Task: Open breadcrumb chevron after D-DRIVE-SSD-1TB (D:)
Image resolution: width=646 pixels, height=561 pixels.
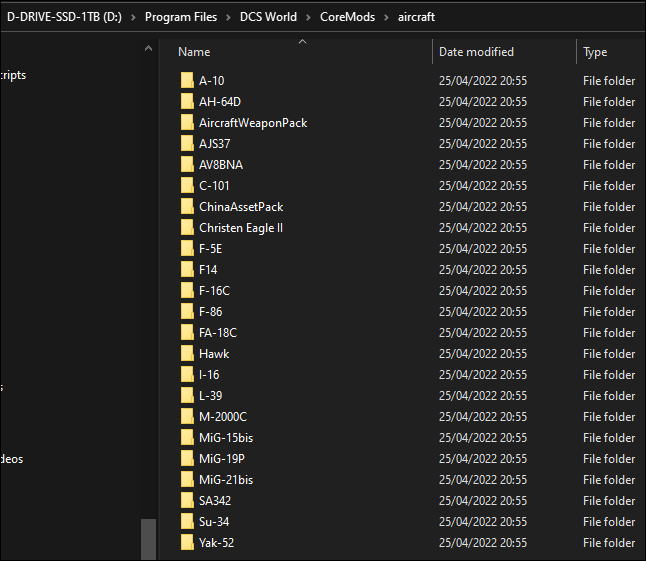Action: (x=133, y=17)
